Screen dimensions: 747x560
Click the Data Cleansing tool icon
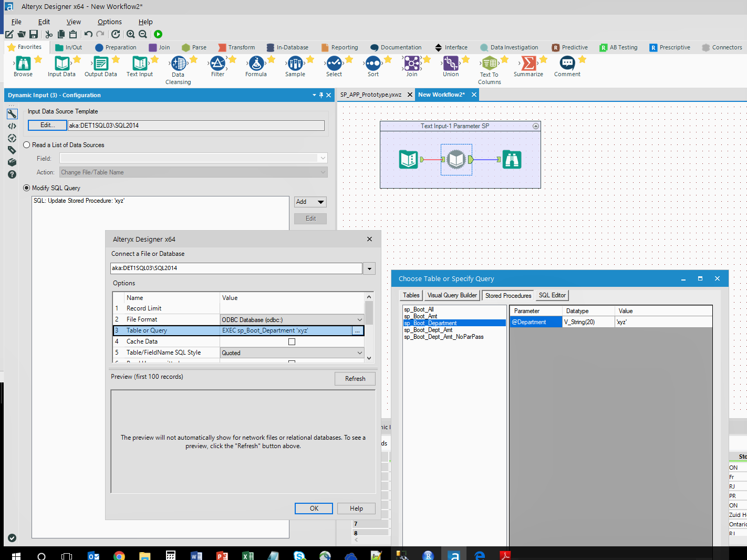[179, 64]
